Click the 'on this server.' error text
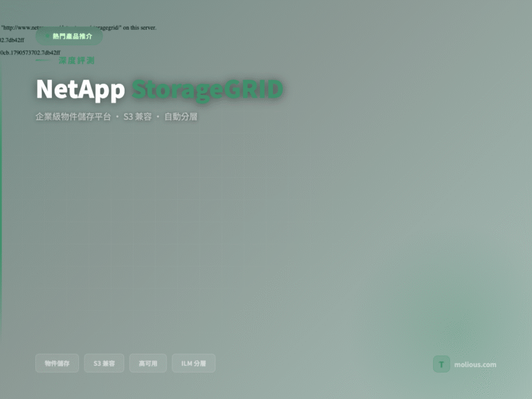The image size is (532, 399). (139, 28)
